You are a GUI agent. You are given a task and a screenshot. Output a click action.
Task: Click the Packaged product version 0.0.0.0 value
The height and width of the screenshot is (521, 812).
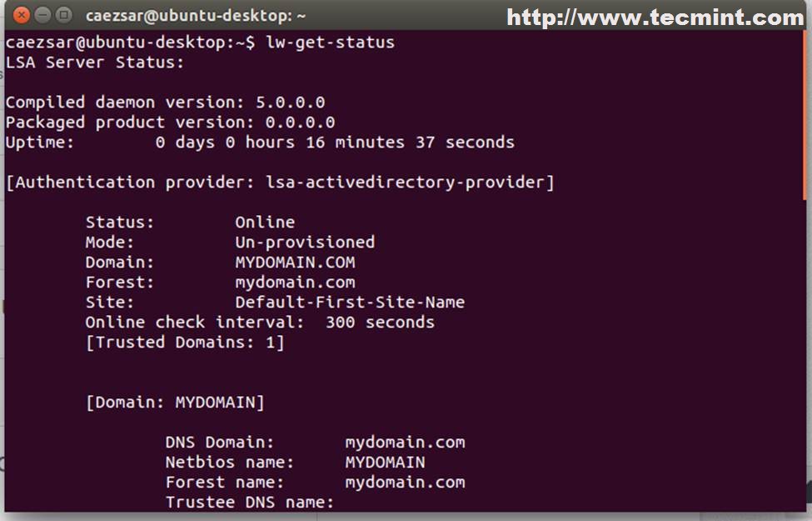300,122
